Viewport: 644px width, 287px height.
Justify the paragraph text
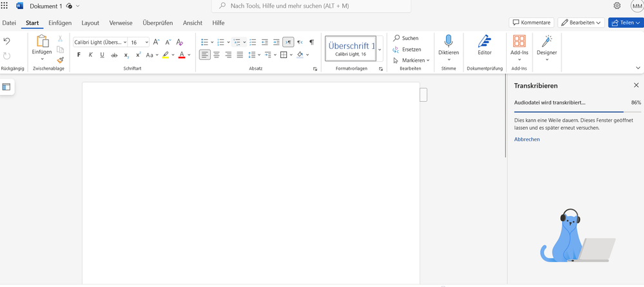click(240, 55)
